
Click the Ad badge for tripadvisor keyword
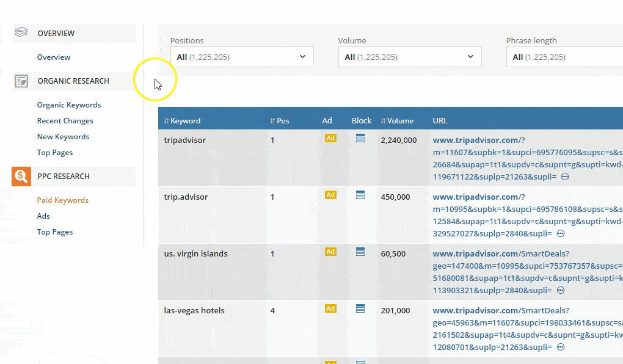click(x=330, y=138)
